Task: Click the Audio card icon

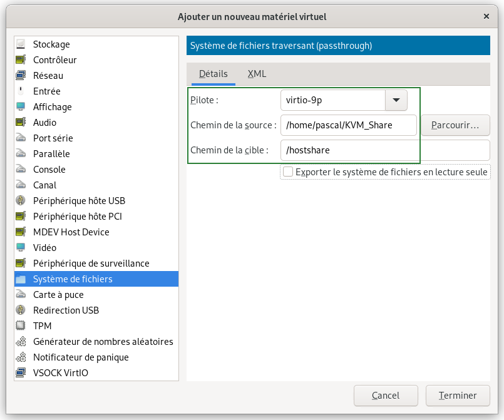Action: 21,123
